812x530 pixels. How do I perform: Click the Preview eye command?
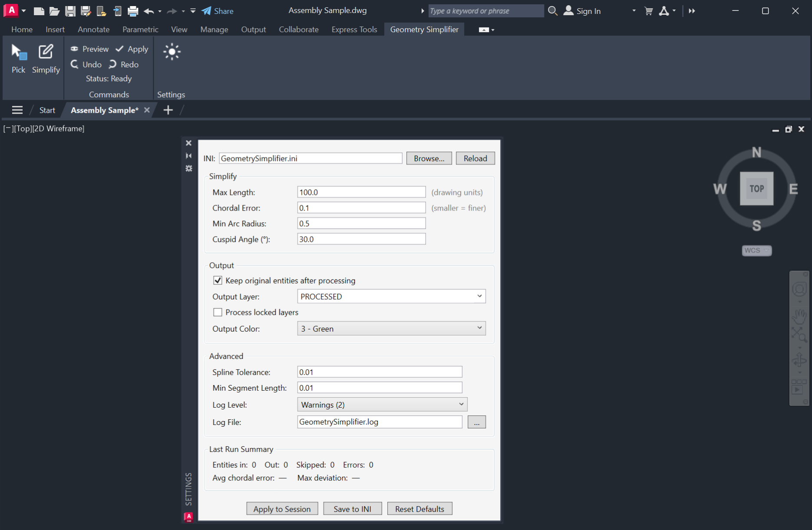[89, 49]
